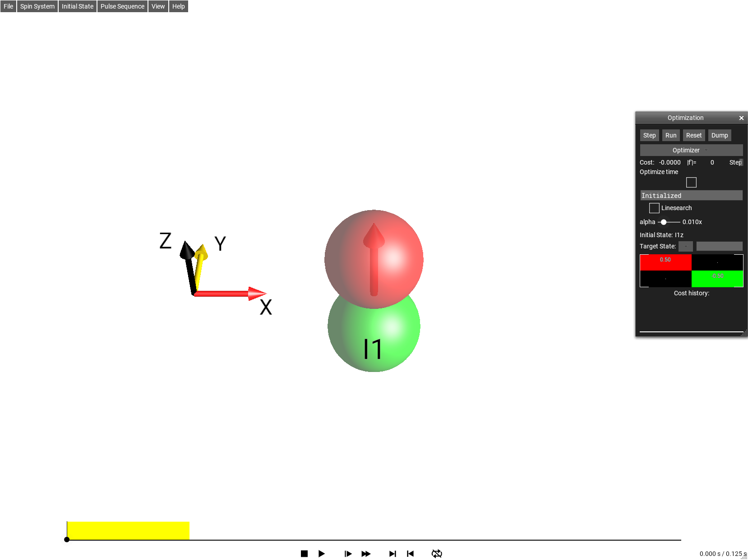This screenshot has width=748, height=560.
Task: Click the alpha slider handle
Action: 664,222
